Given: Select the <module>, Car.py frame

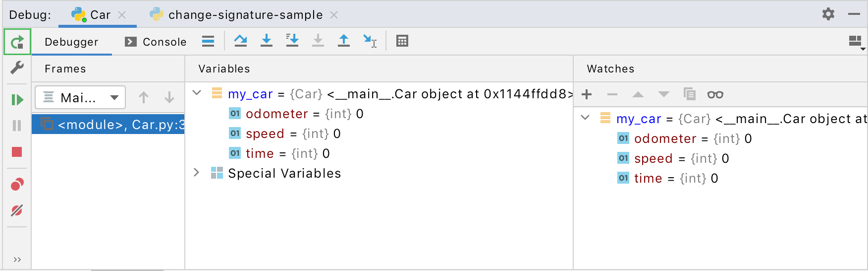Looking at the screenshot, I should [108, 124].
